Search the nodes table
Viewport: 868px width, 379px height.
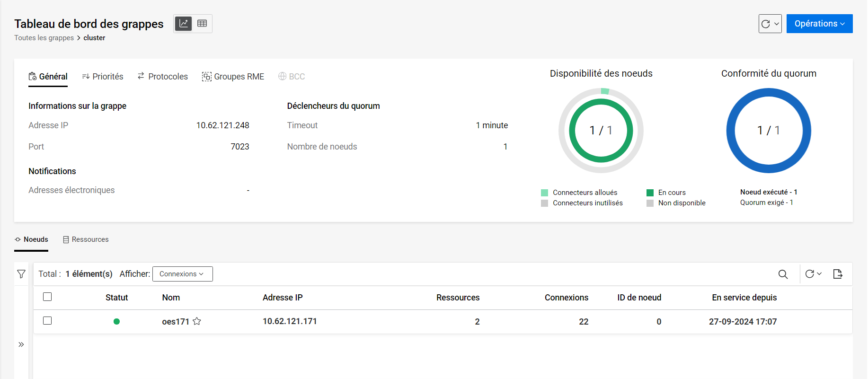783,274
